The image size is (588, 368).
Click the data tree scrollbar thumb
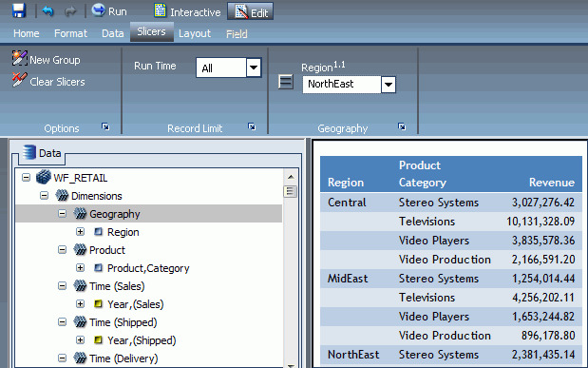(x=291, y=191)
